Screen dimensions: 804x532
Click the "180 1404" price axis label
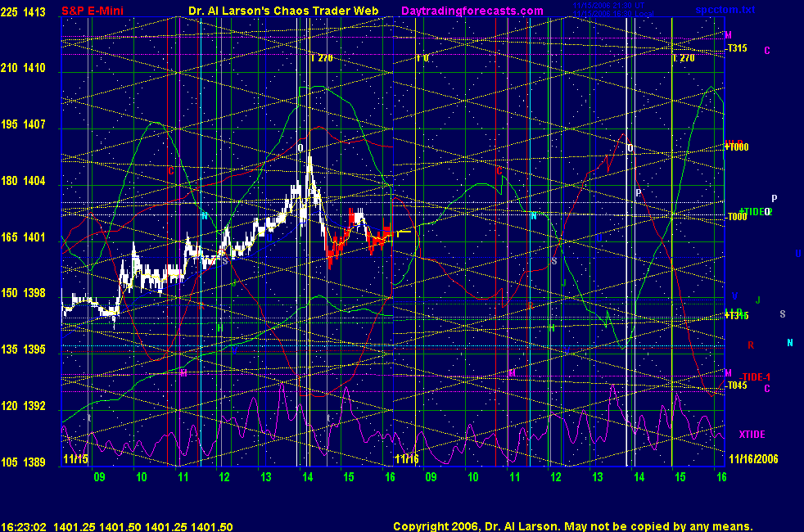[x=23, y=180]
